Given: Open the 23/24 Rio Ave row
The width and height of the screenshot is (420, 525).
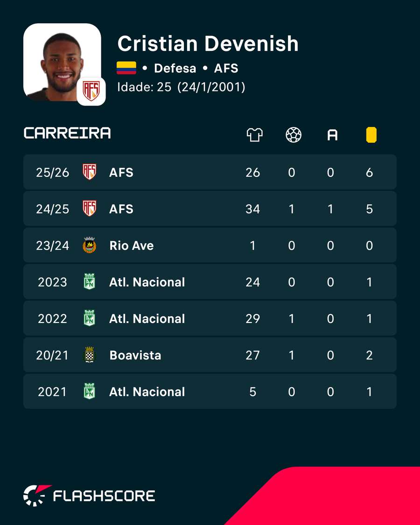Looking at the screenshot, I should click(x=210, y=245).
